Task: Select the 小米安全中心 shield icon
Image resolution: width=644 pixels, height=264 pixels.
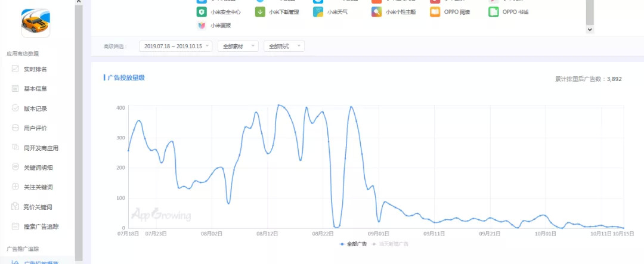Action: click(202, 12)
